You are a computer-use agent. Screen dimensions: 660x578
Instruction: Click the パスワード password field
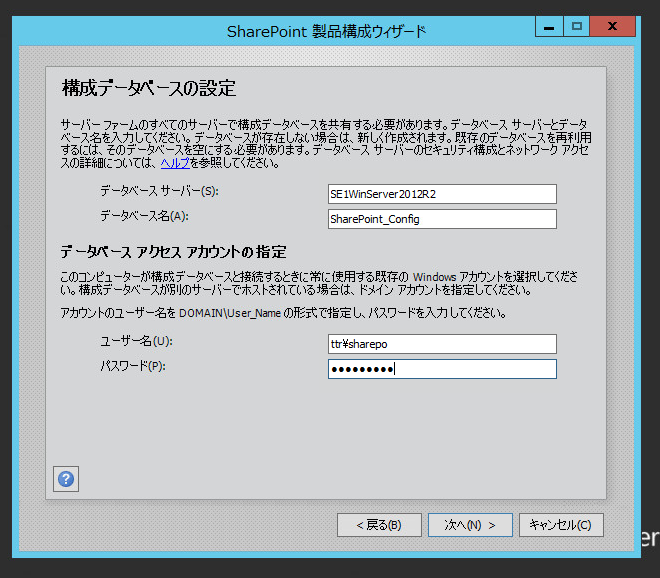(x=442, y=369)
